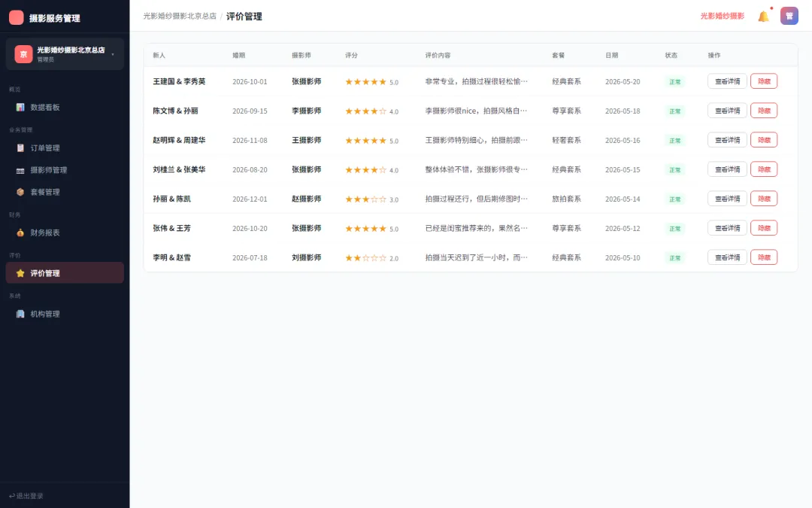Click the 订单管理 clipboard icon

point(20,148)
